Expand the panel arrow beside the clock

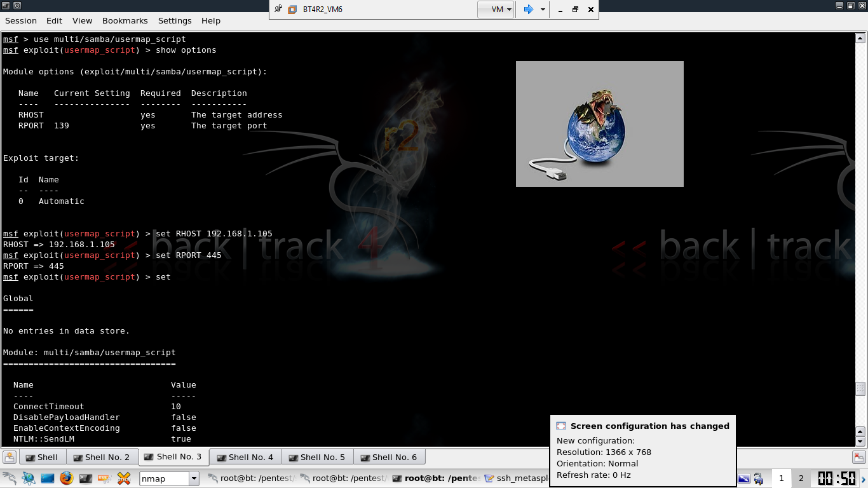pos(863,478)
